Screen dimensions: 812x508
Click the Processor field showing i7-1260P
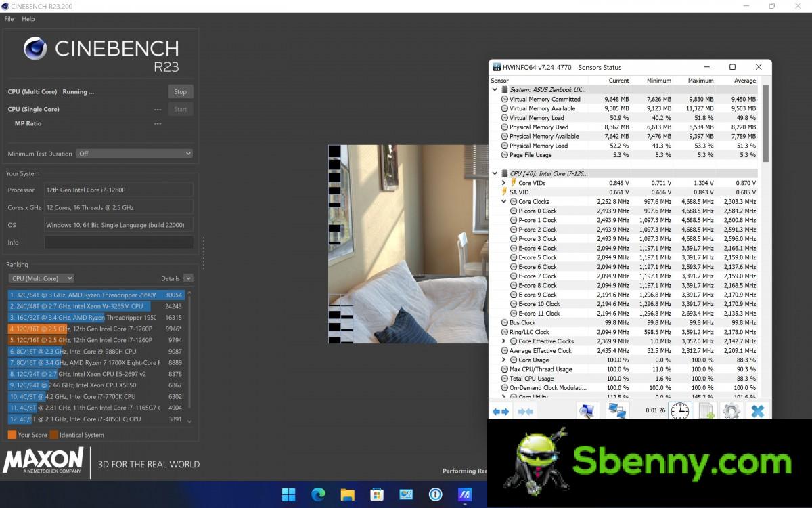[118, 190]
